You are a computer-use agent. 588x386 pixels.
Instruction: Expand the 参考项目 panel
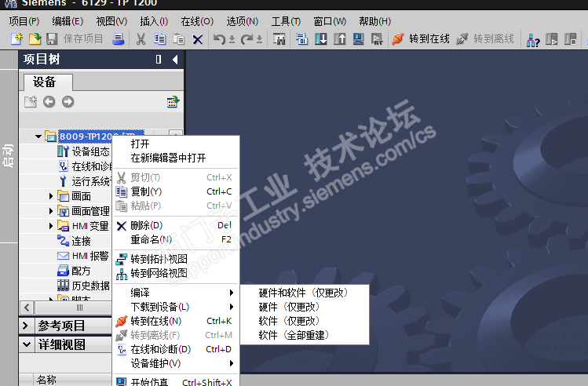[x=25, y=326]
